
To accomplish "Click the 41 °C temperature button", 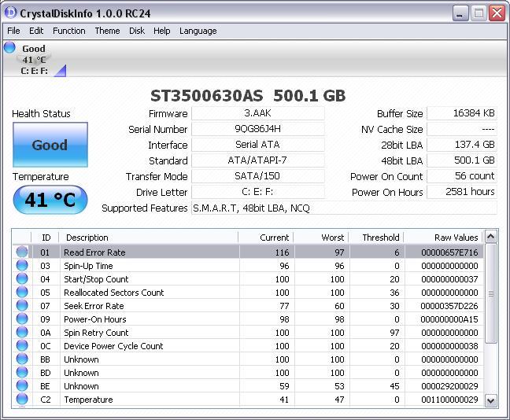I will click(50, 200).
